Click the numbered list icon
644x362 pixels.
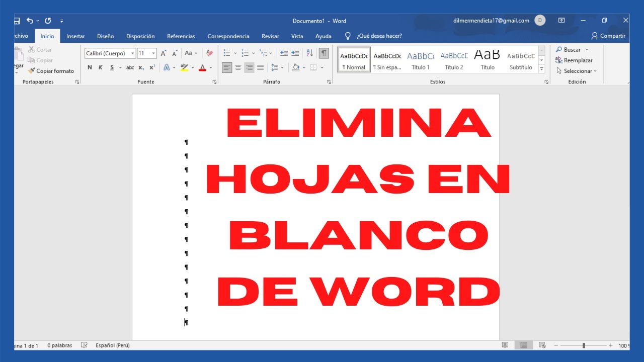pyautogui.click(x=245, y=53)
